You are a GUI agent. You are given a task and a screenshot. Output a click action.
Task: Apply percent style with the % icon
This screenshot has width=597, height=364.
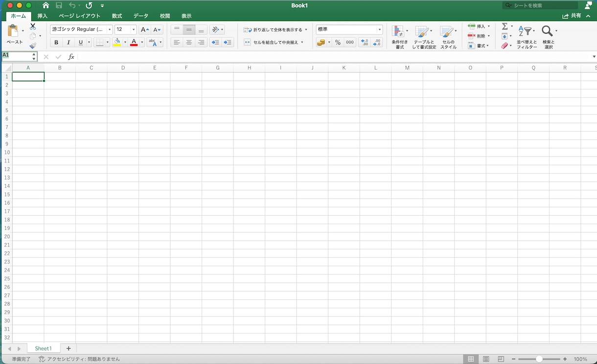[x=338, y=43]
